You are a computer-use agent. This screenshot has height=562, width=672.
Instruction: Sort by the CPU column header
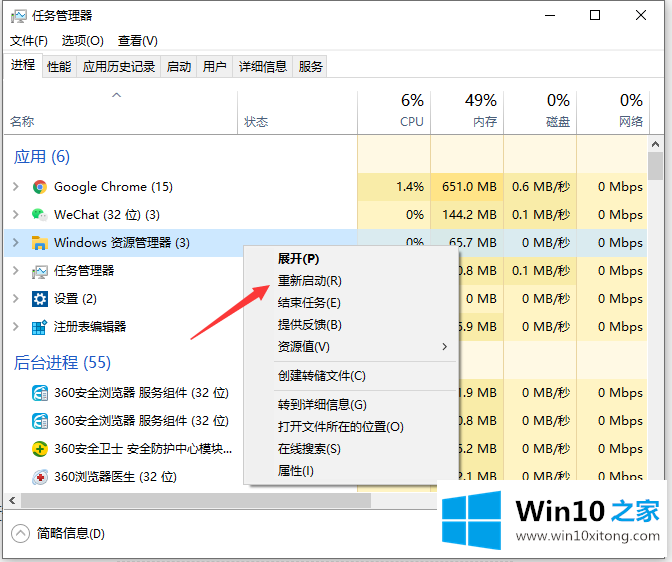coord(394,113)
